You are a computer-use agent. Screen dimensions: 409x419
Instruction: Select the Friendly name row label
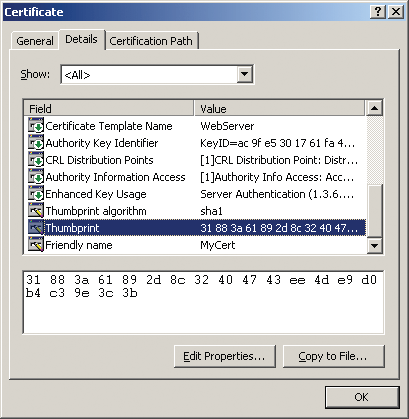[79, 245]
